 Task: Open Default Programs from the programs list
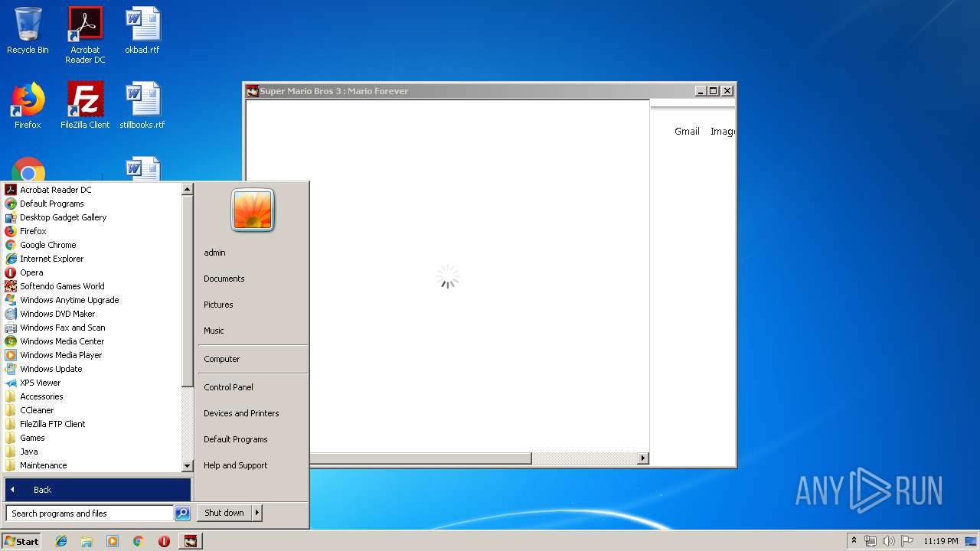[x=51, y=204]
